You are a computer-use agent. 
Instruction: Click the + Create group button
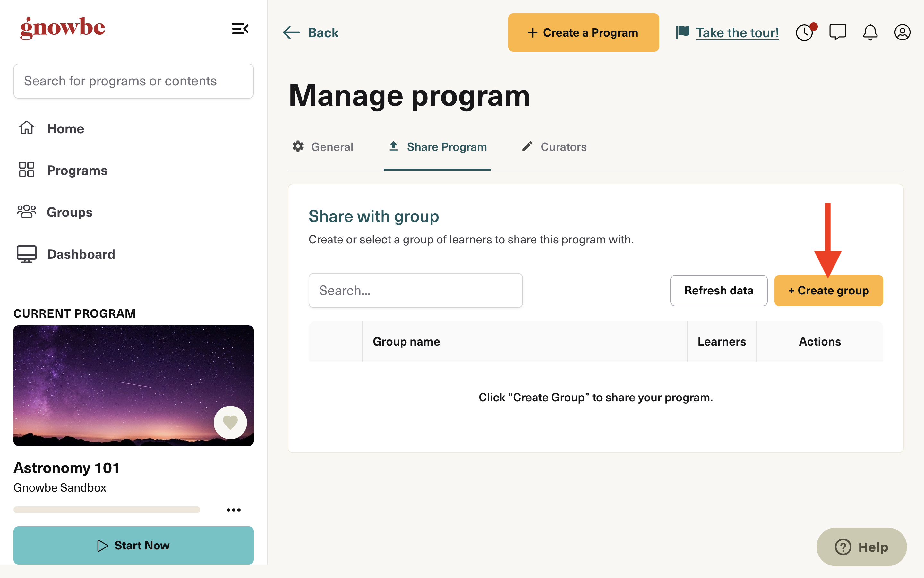click(x=828, y=291)
